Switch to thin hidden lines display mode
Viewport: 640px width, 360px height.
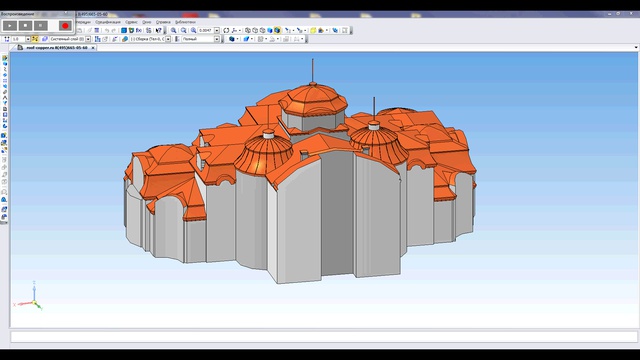[262, 30]
